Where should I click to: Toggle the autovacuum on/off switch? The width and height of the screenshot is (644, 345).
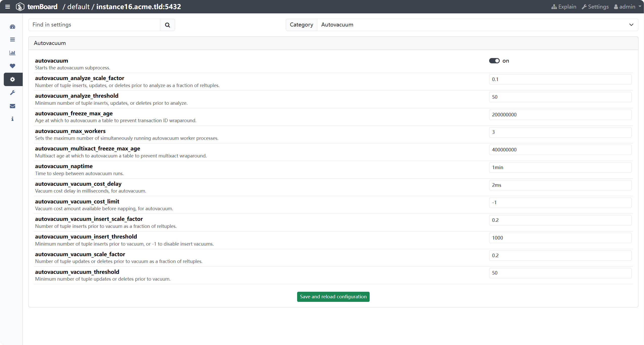(x=494, y=61)
